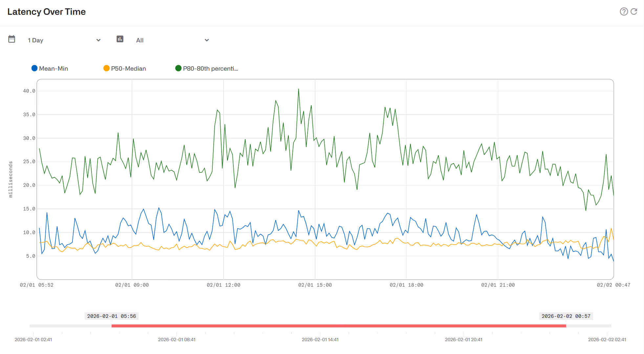Click x-axis label 02/01 05:52
This screenshot has height=354, width=644.
[x=37, y=285]
